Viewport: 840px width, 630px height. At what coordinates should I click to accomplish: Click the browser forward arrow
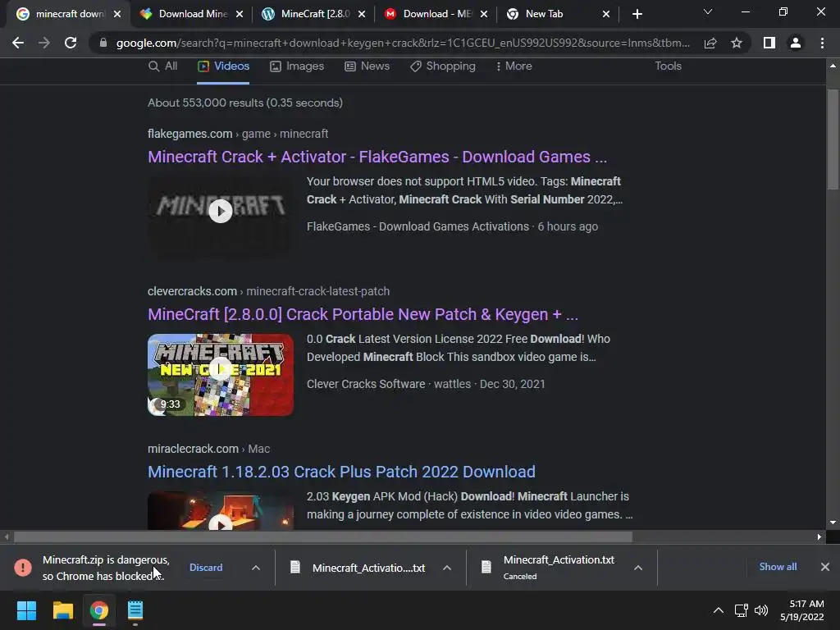pyautogui.click(x=44, y=43)
